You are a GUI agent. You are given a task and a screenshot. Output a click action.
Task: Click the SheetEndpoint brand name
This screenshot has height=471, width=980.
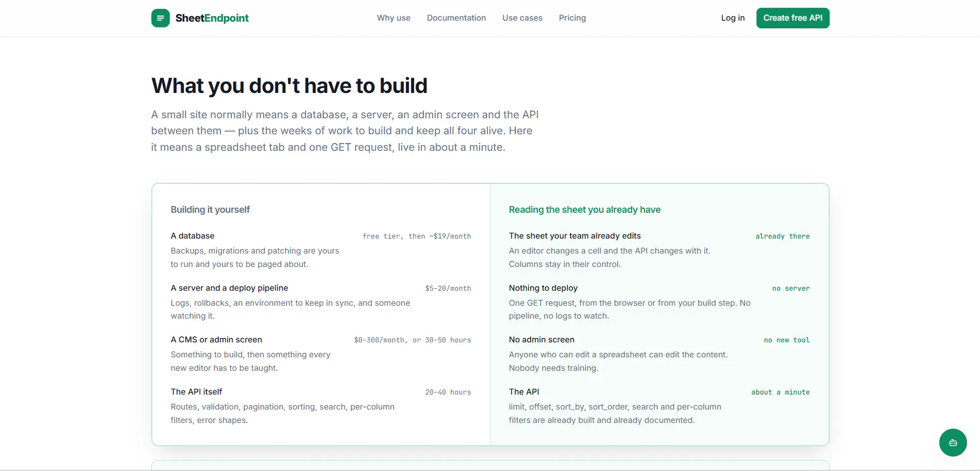(x=212, y=18)
